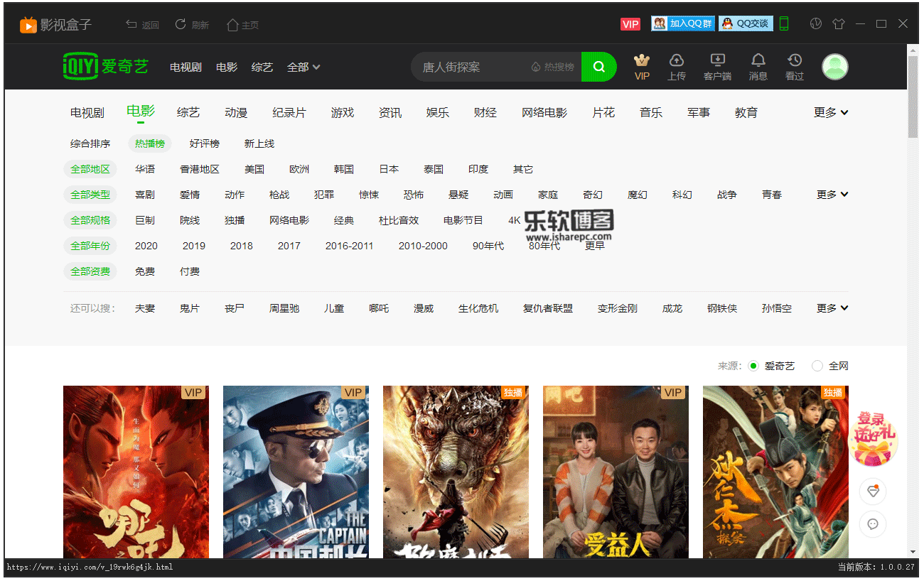Filter region by 华语

[145, 169]
